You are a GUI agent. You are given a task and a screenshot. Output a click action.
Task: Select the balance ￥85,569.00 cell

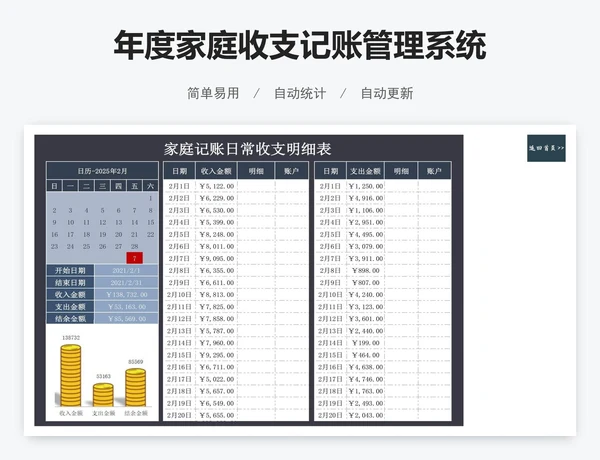(x=127, y=318)
